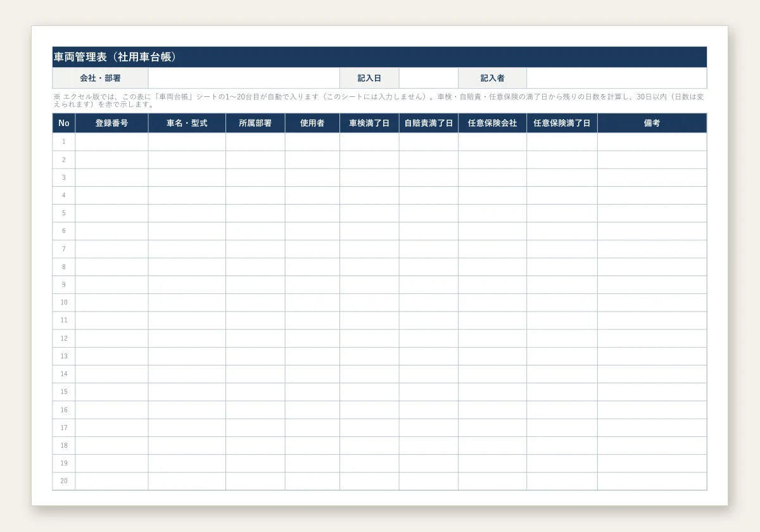Screen dimensions: 760x532
Task: Click the blank field beside 会社・部署
Action: [244, 78]
